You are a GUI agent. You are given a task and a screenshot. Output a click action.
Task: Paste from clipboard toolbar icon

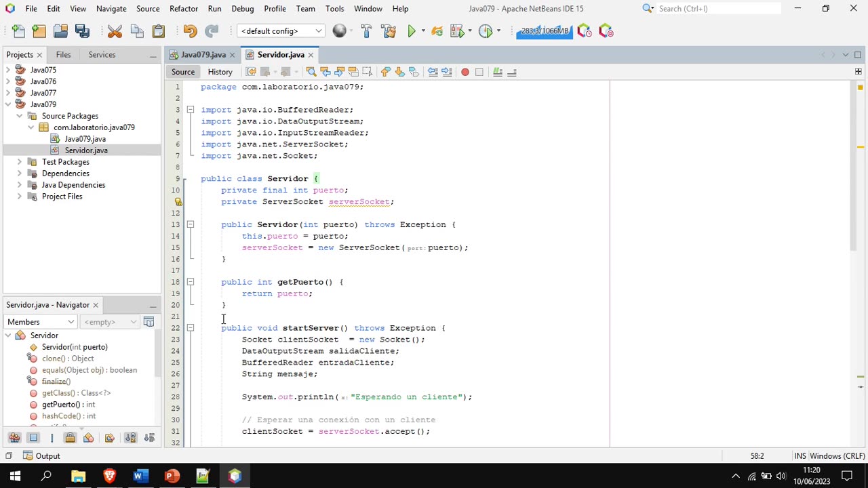[x=158, y=31]
